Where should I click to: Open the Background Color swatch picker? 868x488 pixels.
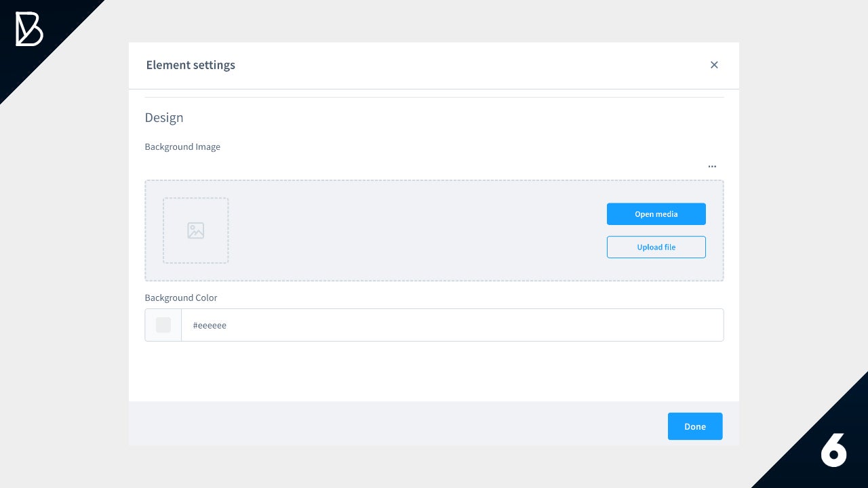tap(163, 325)
